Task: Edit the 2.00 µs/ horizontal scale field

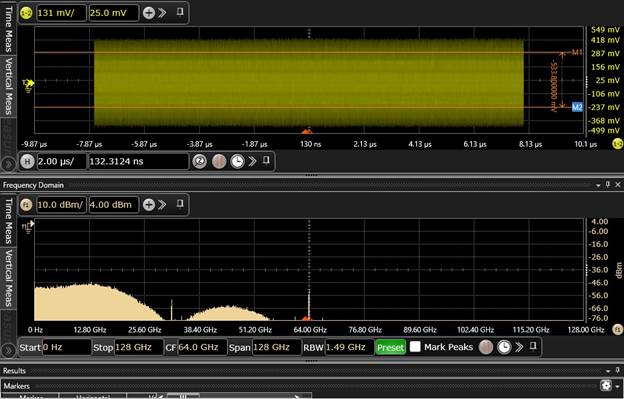Action: [61, 162]
